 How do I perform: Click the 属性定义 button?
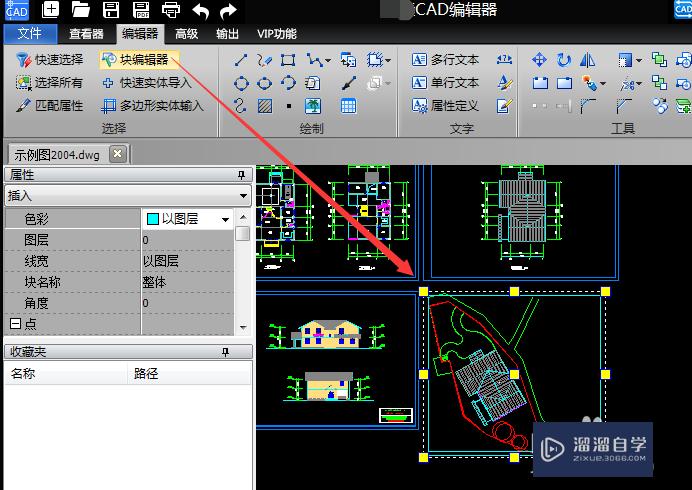446,106
